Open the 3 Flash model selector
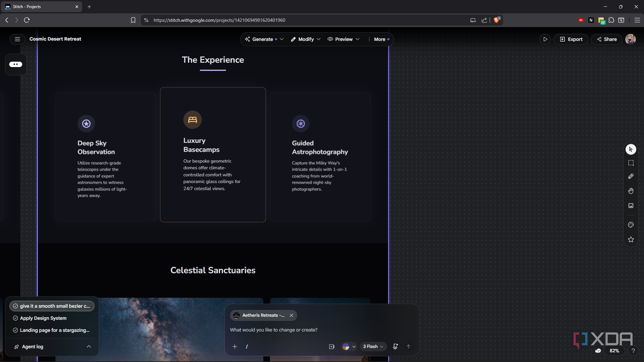This screenshot has width=644, height=362. (373, 347)
